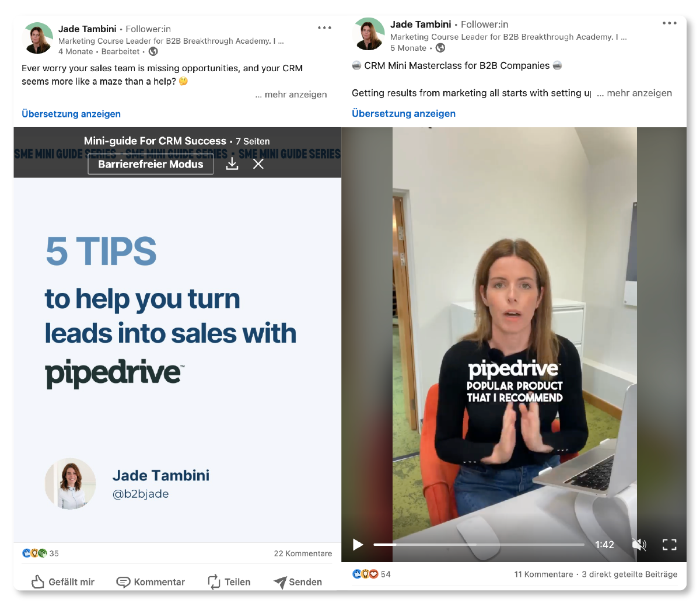The width and height of the screenshot is (700, 610).
Task: Enable Barrierefreier Modus for the document
Action: coord(150,164)
